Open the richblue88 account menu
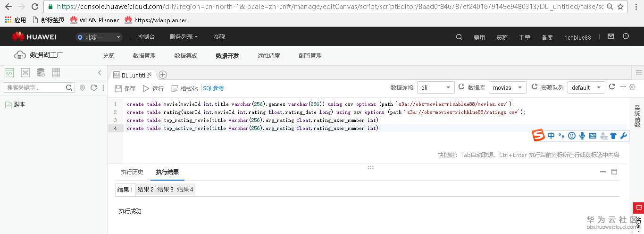644x234 pixels. [577, 37]
